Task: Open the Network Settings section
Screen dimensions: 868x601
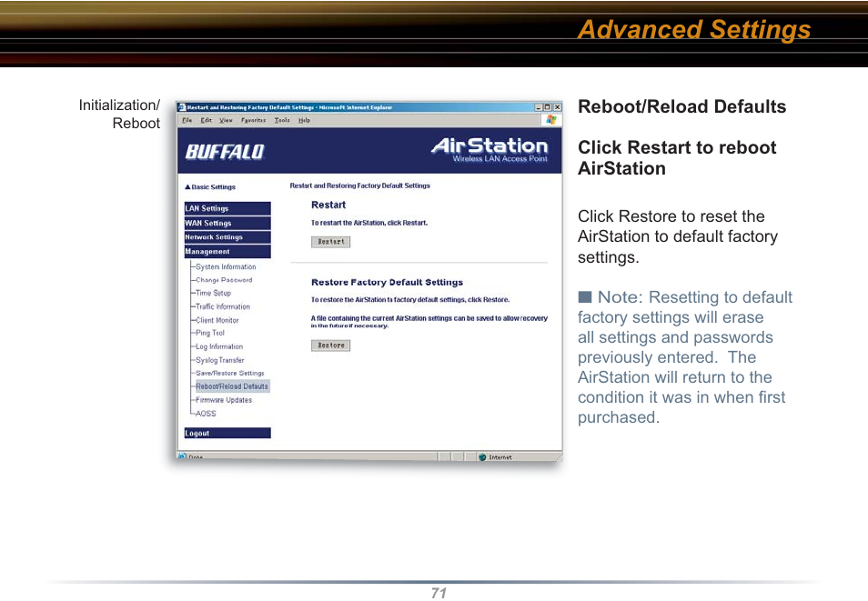Action: pos(227,237)
